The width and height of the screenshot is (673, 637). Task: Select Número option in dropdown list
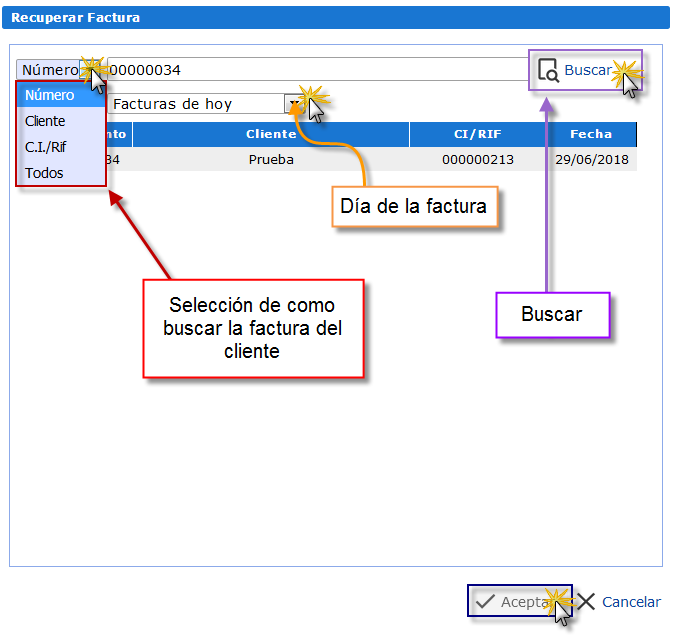tap(61, 95)
